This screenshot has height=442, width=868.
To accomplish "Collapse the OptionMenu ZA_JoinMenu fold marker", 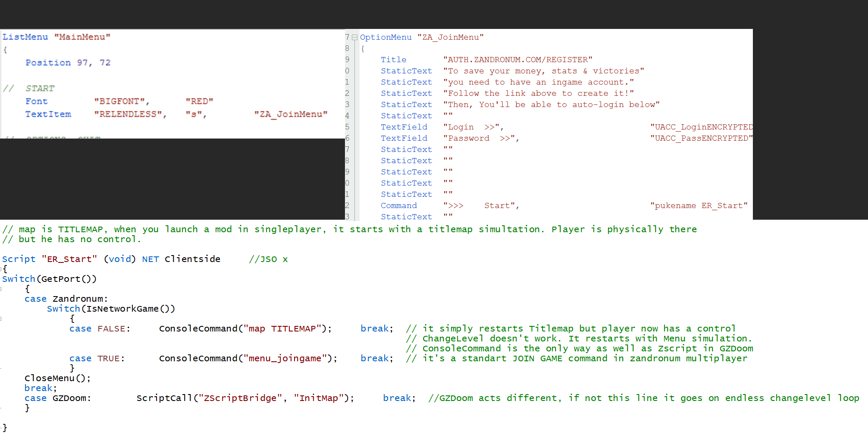I will click(x=354, y=38).
